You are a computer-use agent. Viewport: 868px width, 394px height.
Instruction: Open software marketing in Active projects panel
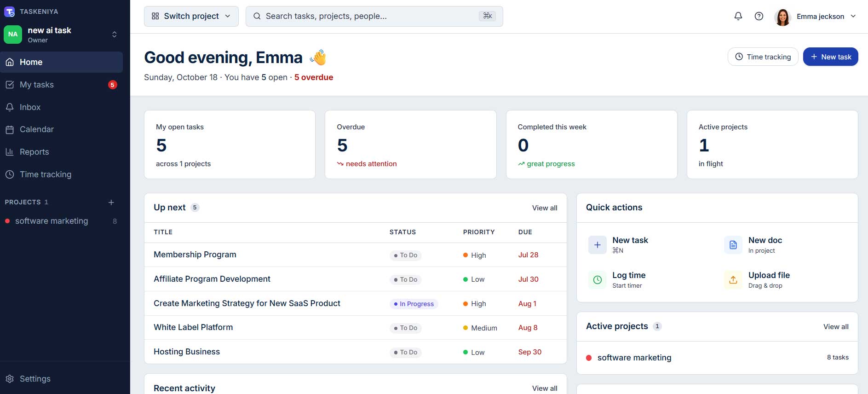click(717, 358)
